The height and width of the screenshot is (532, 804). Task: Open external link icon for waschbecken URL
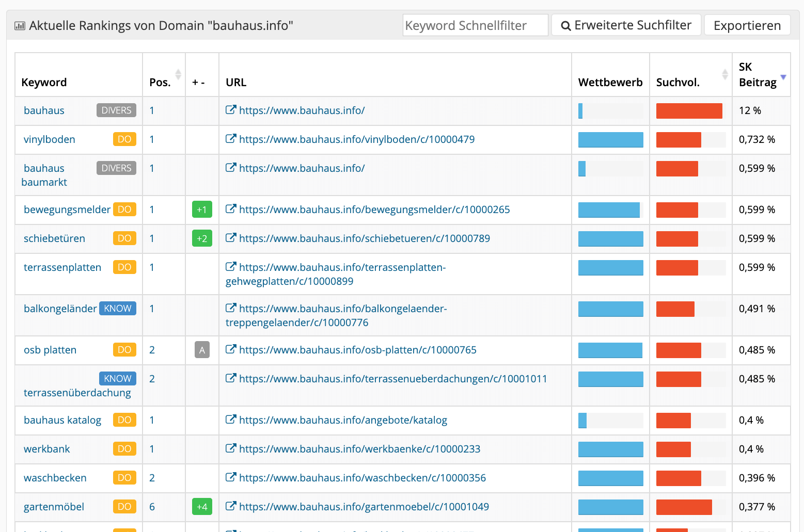pyautogui.click(x=231, y=477)
